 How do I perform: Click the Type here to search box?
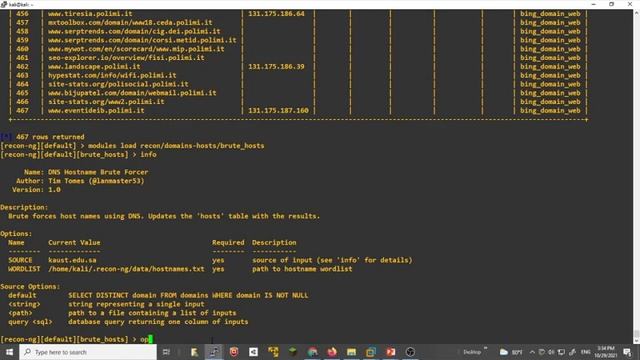tap(88, 352)
